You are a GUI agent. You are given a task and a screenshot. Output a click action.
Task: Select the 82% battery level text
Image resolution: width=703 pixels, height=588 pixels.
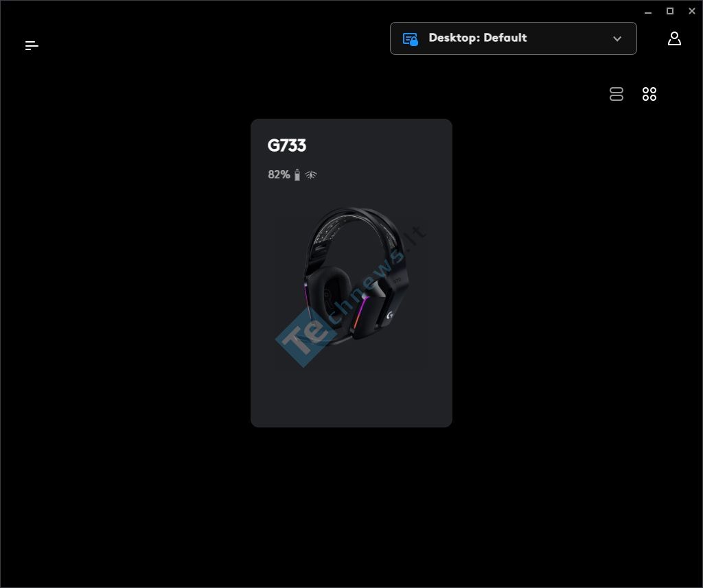[x=279, y=175]
